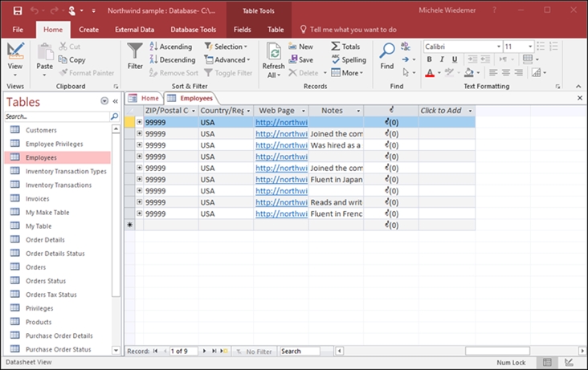Open the Advanced filter dropdown

point(227,59)
